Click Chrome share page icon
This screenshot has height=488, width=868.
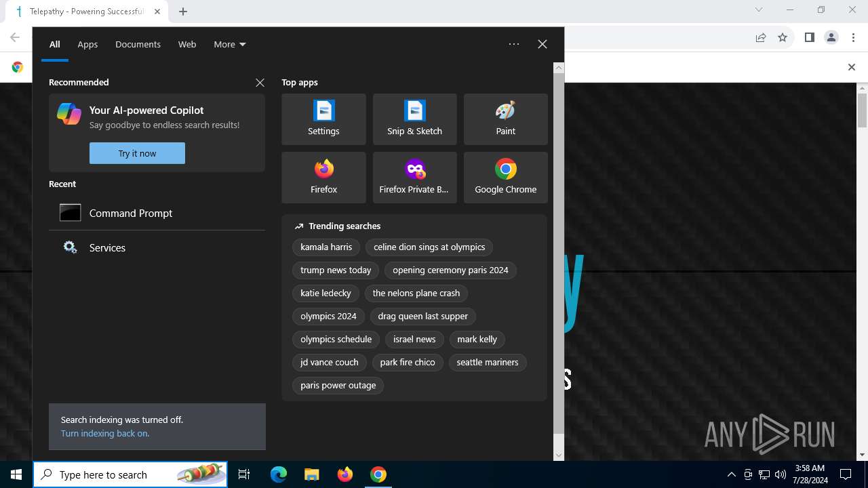pos(761,38)
